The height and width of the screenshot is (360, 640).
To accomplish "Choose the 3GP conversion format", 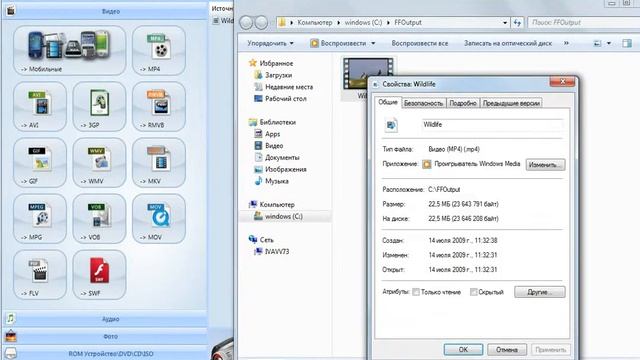I will click(x=99, y=106).
